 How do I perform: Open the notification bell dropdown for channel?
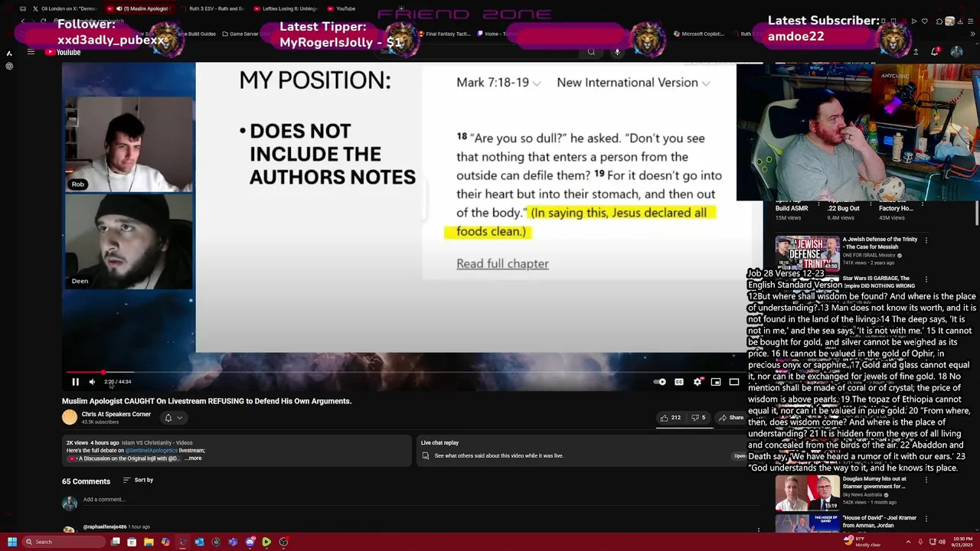(x=173, y=418)
